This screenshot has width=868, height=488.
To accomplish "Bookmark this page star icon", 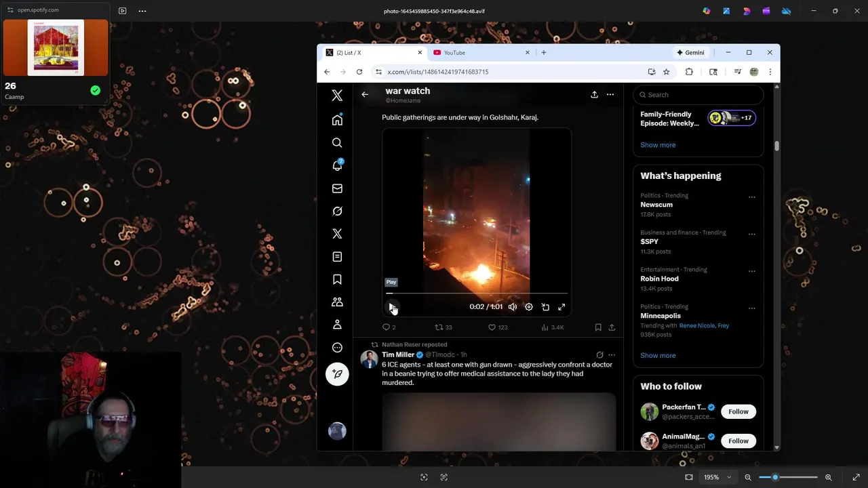I will coord(666,72).
